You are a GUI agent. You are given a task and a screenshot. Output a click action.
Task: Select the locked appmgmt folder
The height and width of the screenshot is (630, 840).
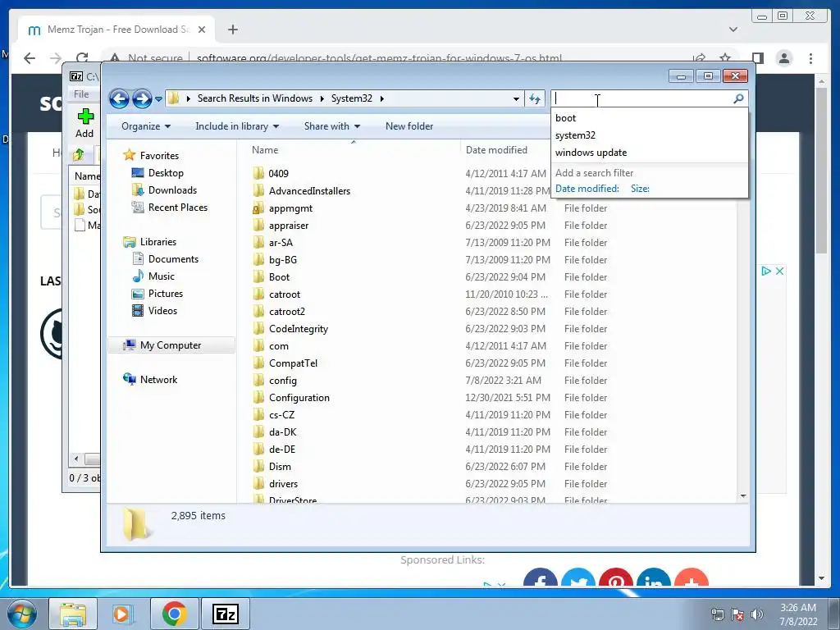click(290, 208)
